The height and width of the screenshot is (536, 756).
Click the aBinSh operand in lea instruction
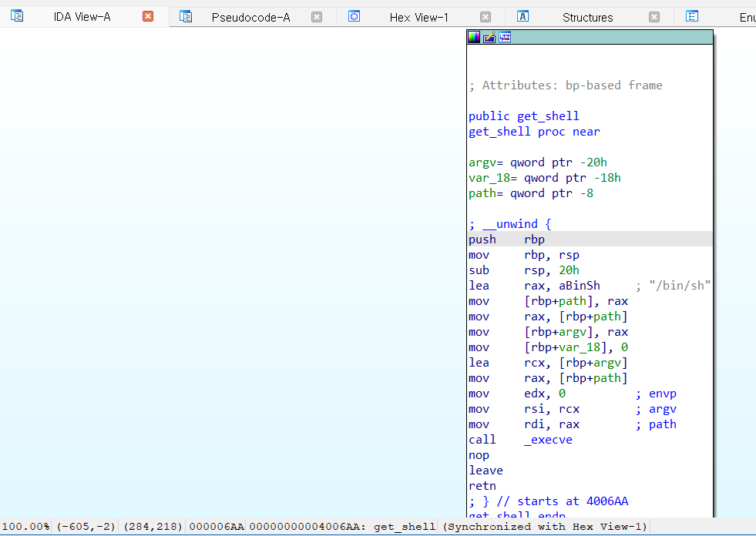(580, 286)
